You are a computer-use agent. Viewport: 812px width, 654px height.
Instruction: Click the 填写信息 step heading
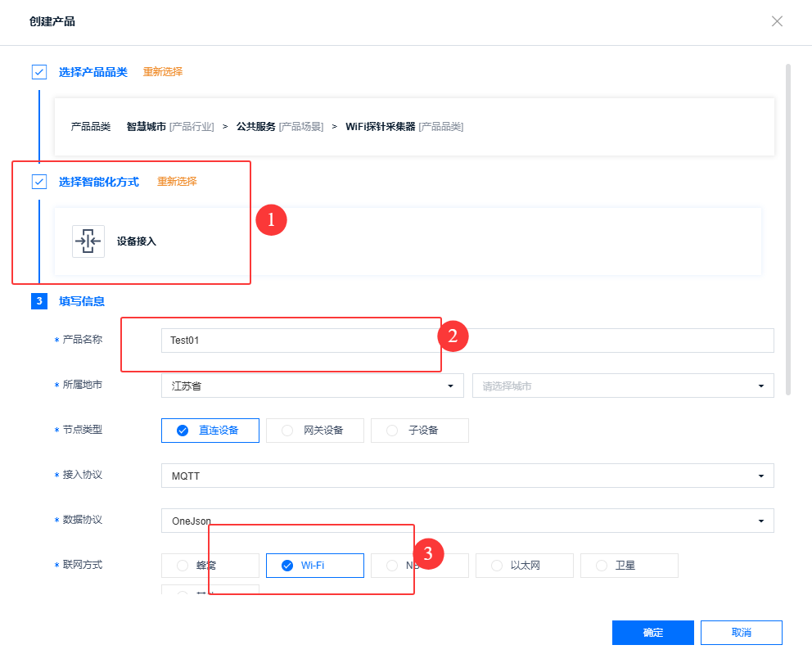click(x=82, y=301)
